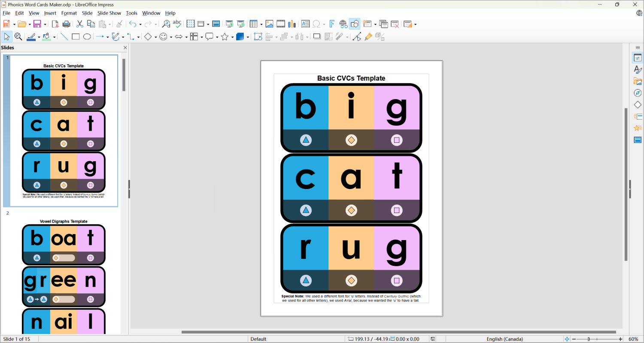Pick the Rectangle drawing tool

coord(76,37)
